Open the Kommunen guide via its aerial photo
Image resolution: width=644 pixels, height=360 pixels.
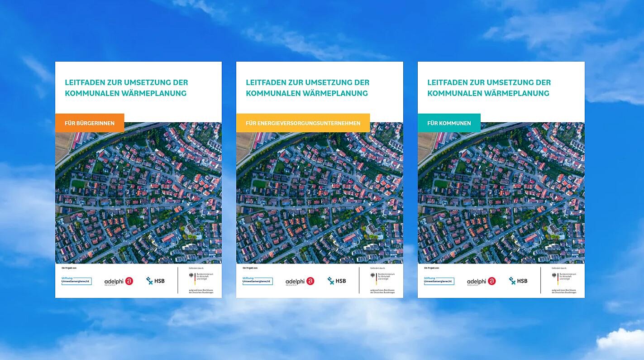point(501,199)
